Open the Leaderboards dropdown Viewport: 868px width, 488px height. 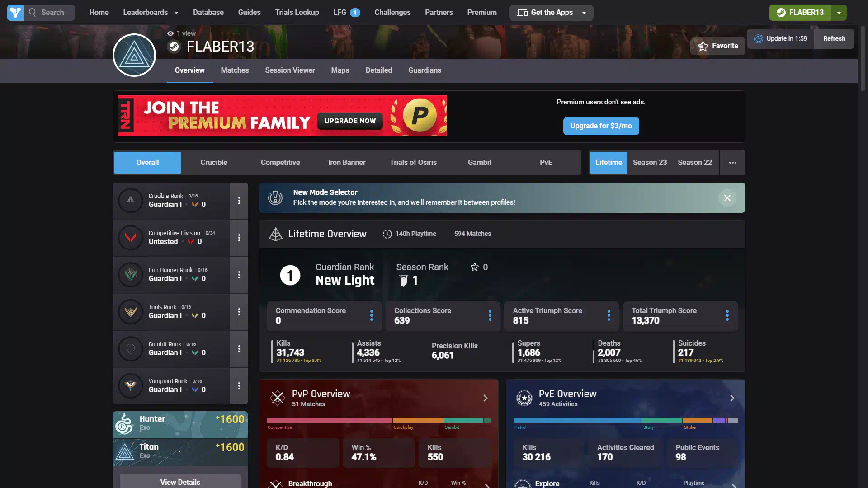151,13
